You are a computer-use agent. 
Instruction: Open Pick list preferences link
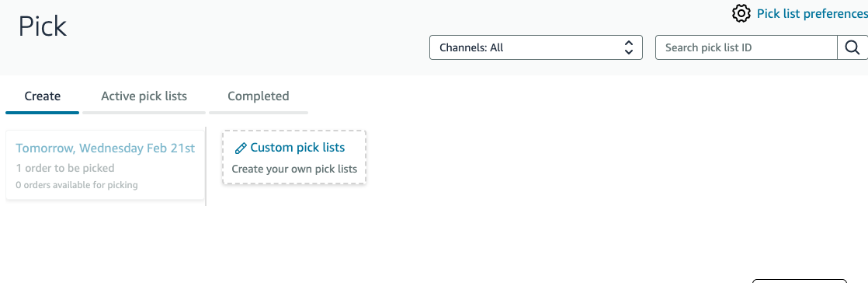point(812,14)
